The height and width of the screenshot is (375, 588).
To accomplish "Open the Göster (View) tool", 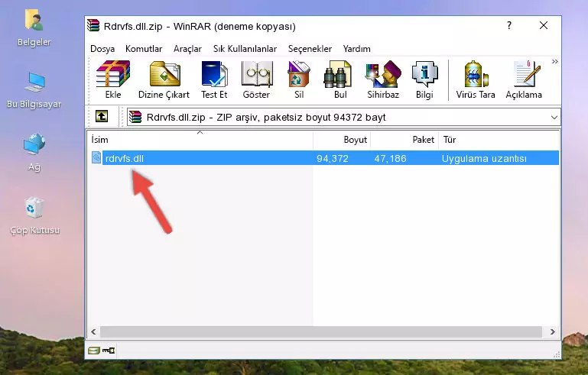I will [256, 79].
